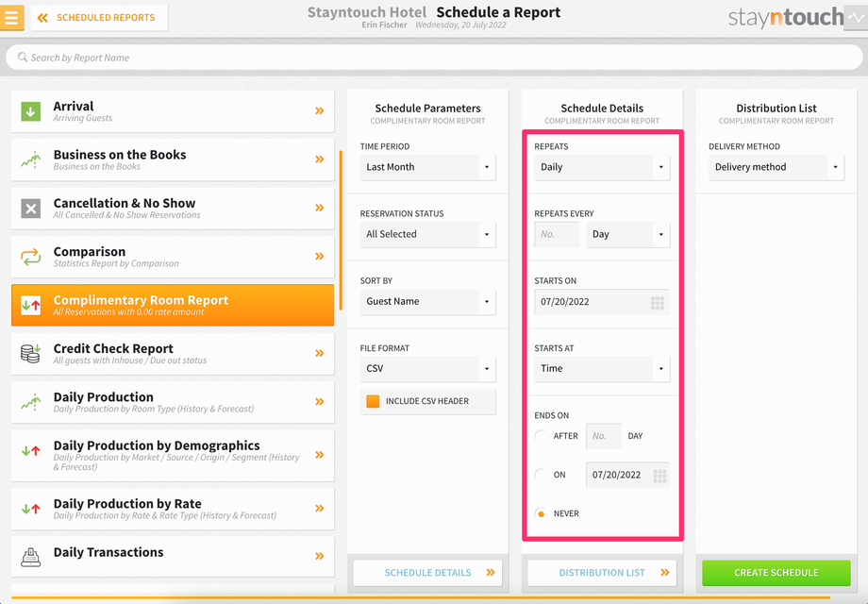Click chevron arrow on Cancellation & No Show row

tap(320, 208)
